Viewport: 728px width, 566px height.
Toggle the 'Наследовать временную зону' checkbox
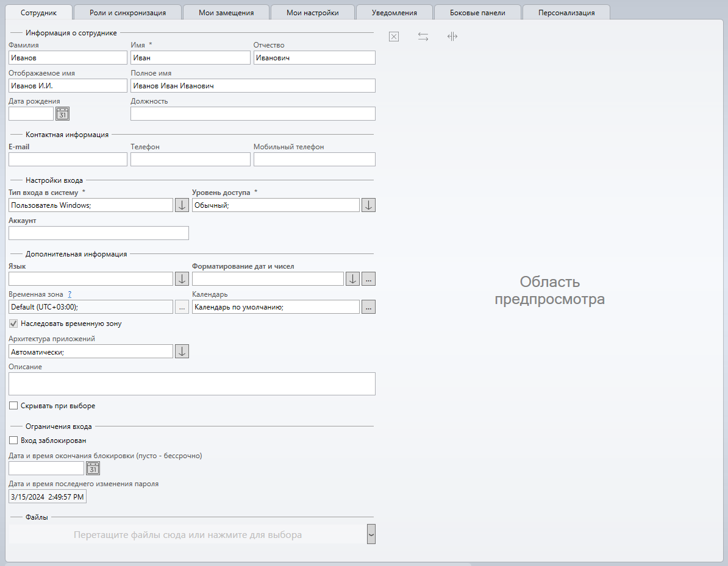click(13, 324)
